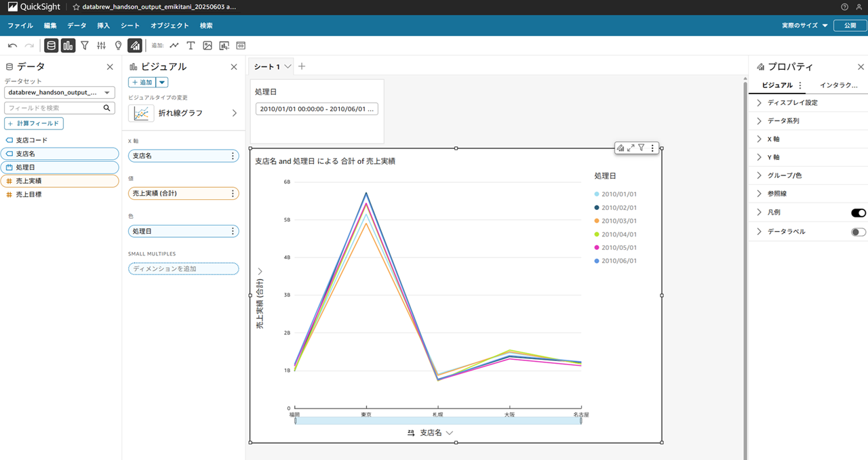868x460 pixels.
Task: Open the 検索 menu
Action: tap(206, 25)
